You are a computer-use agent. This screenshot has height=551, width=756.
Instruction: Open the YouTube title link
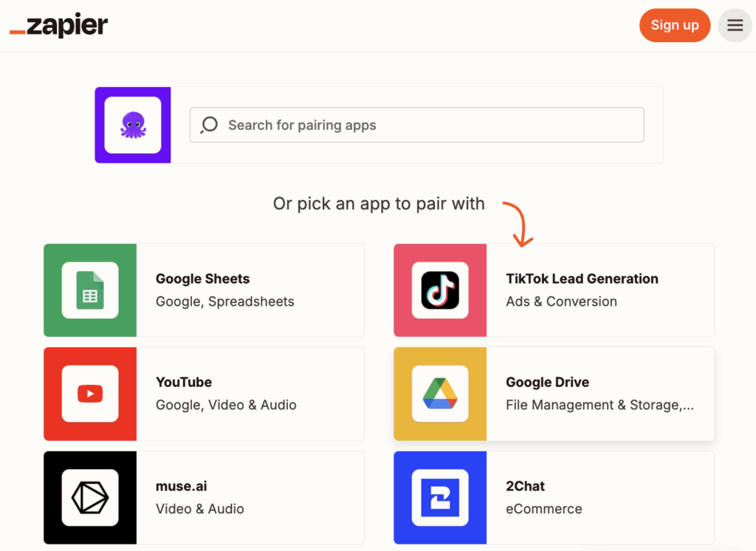point(184,382)
